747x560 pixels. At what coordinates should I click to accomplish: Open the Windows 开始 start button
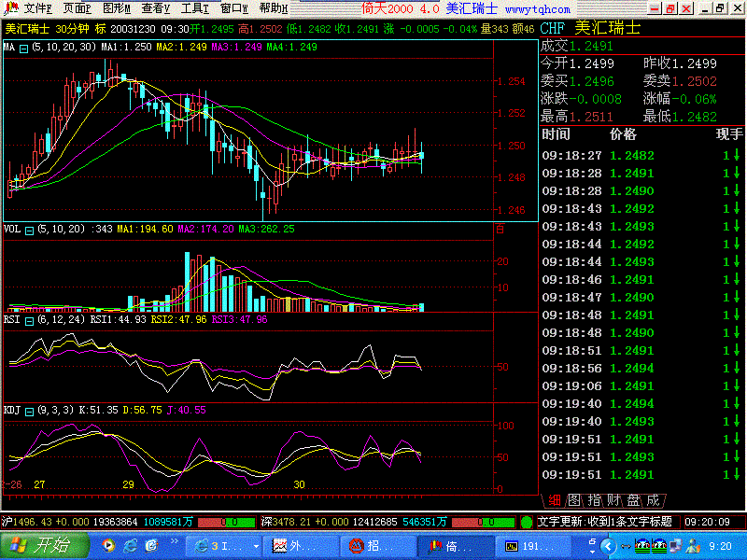tap(45, 546)
